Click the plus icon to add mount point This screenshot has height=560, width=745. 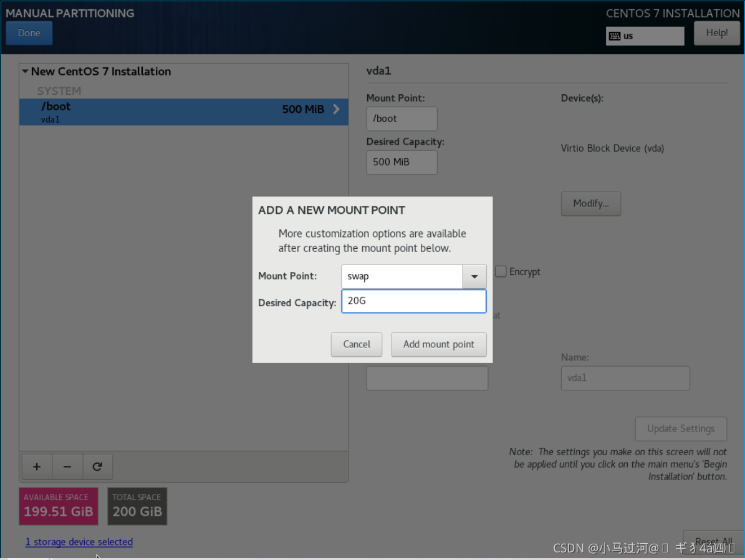tap(37, 466)
